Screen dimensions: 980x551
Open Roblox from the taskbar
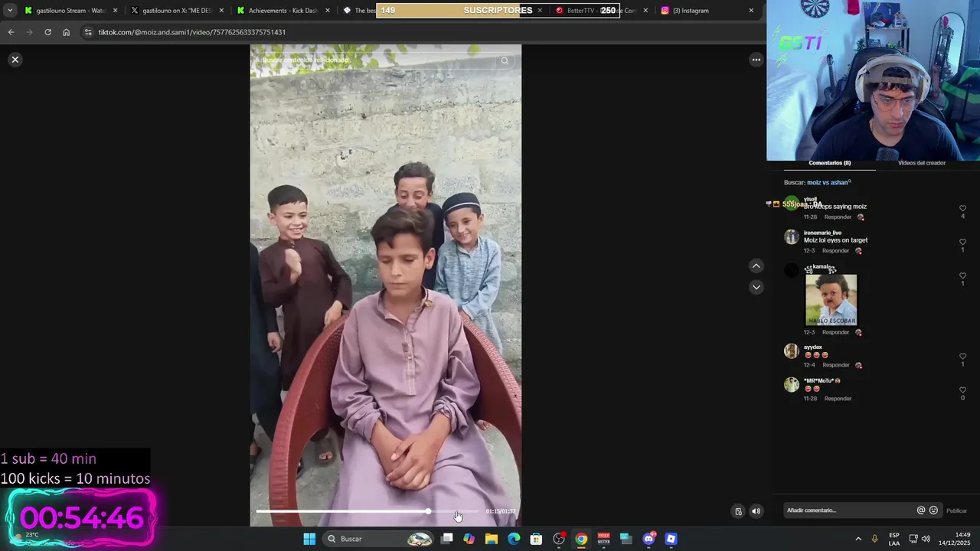[671, 539]
